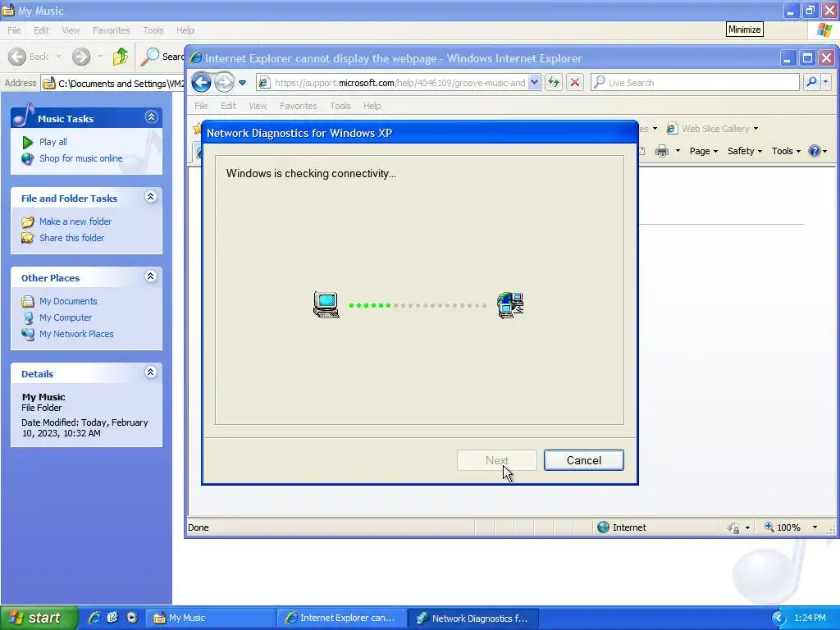Open the Web Slice Gallery link
The image size is (840, 630).
tap(708, 129)
